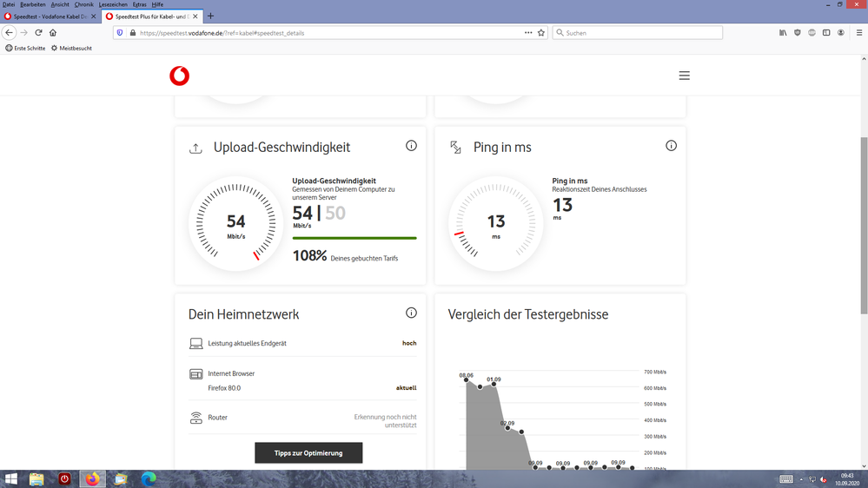Click Tipps zur Optimierung button

[x=308, y=452]
